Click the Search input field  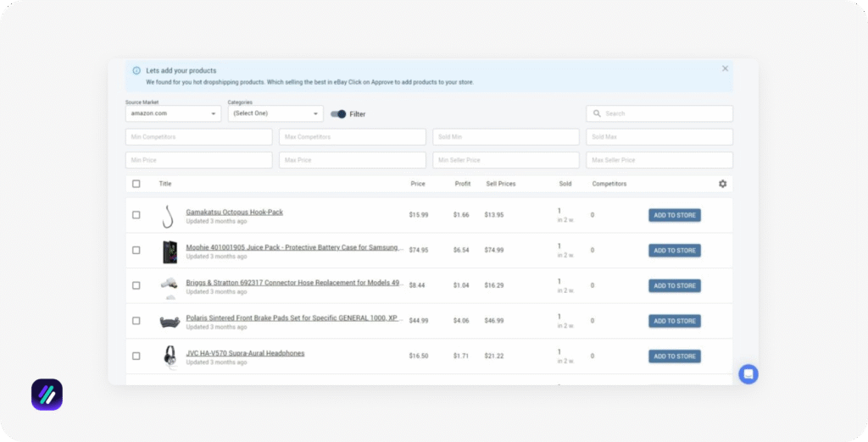click(659, 113)
